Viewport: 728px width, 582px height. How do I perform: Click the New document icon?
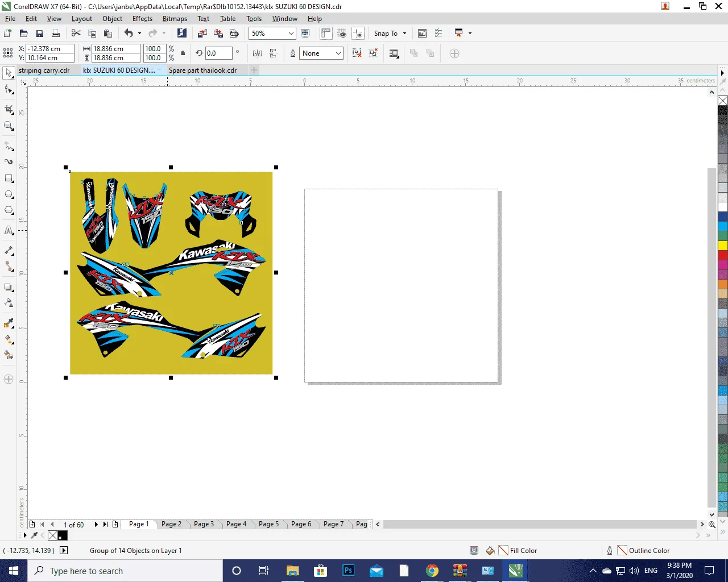(x=8, y=34)
